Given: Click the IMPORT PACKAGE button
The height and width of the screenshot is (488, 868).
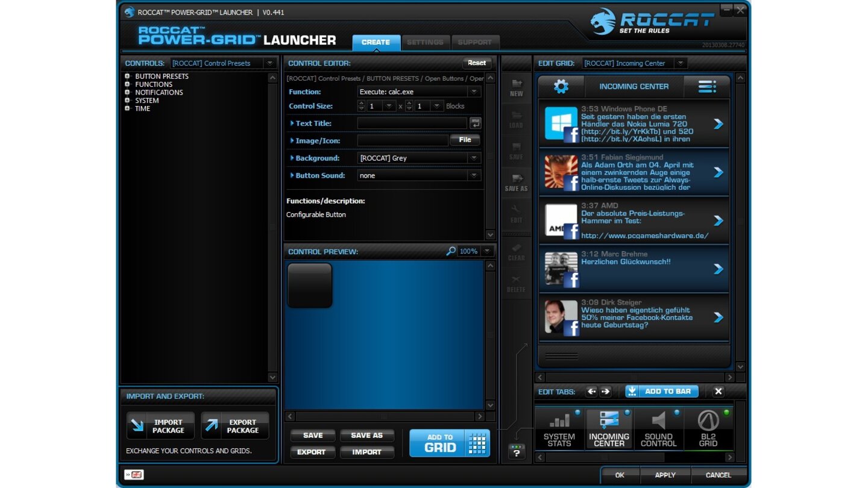Looking at the screenshot, I should pyautogui.click(x=160, y=426).
